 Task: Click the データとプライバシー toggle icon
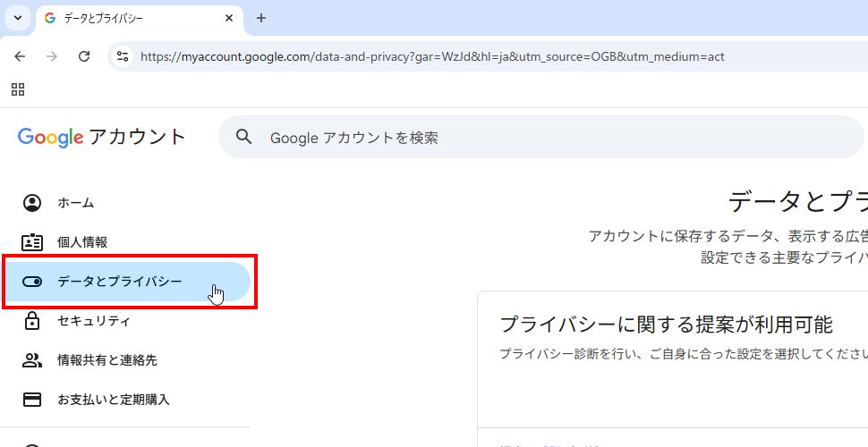(x=32, y=283)
